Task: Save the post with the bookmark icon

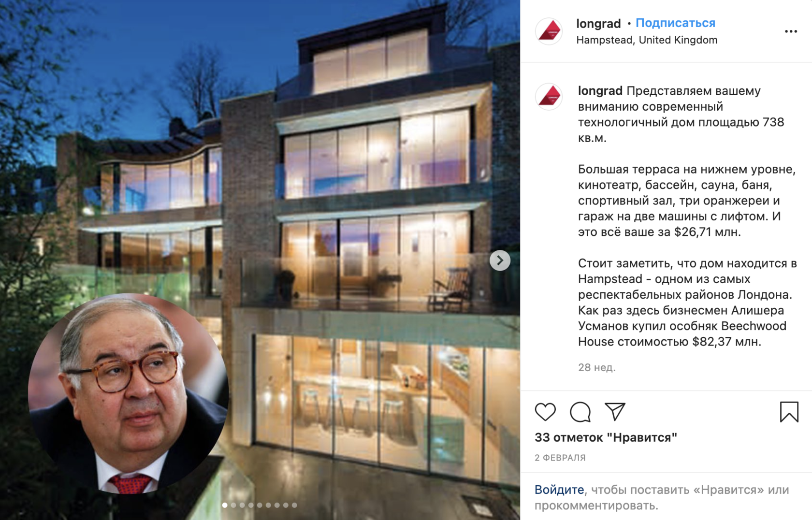Action: point(789,412)
